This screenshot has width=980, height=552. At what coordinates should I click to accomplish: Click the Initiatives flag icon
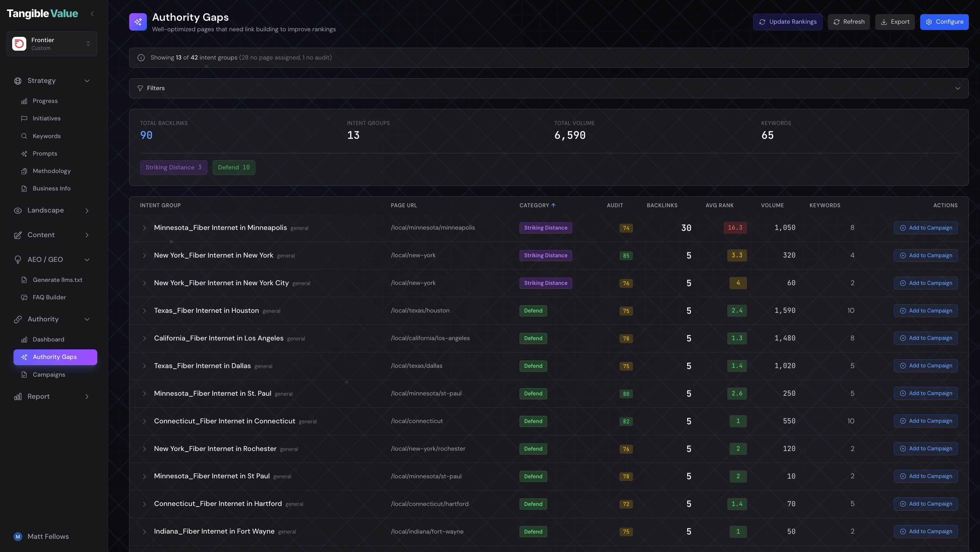[24, 118]
